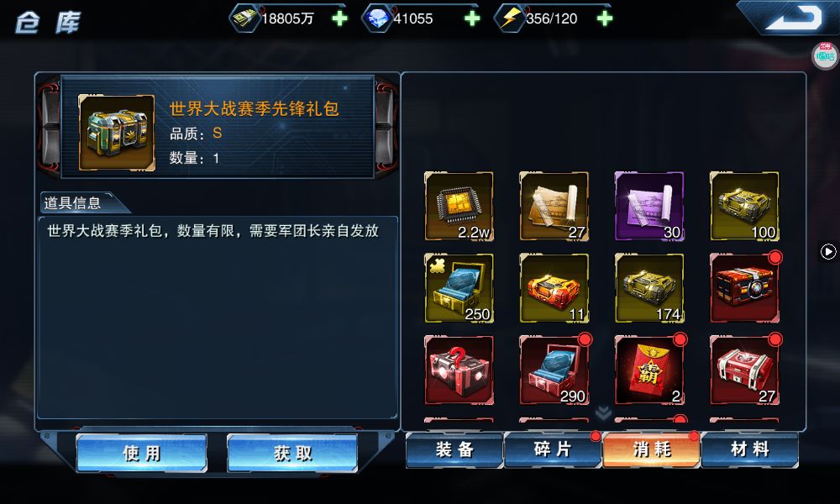Expand item list with down chevron
This screenshot has width=840, height=504.
(x=603, y=412)
